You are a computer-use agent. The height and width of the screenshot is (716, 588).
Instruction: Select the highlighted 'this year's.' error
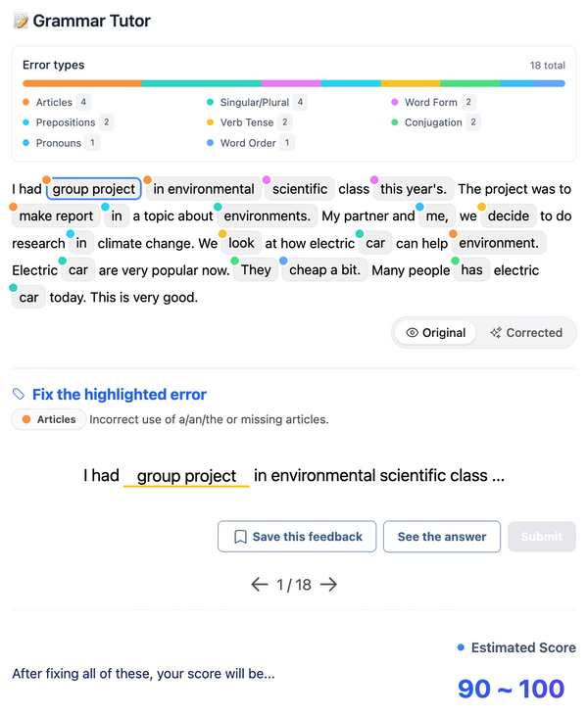click(414, 189)
